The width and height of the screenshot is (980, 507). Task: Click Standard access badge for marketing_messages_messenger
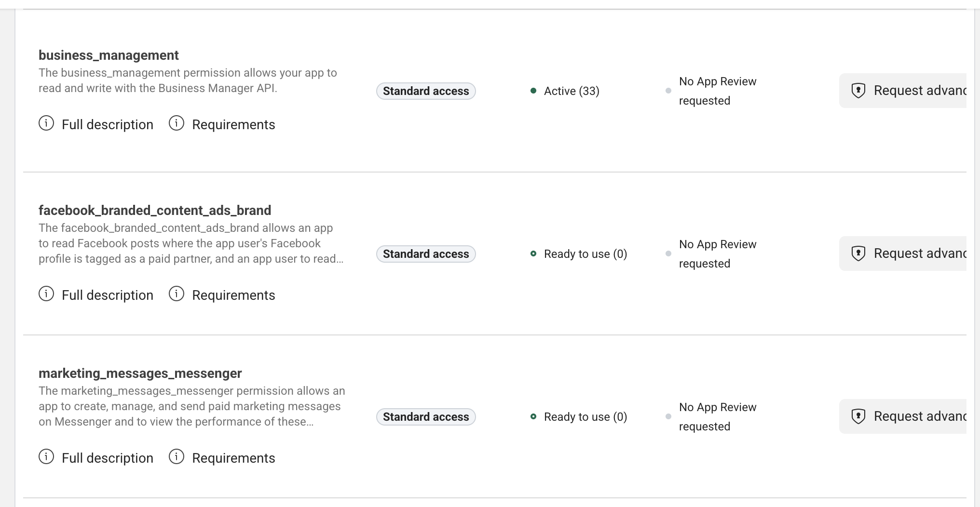pyautogui.click(x=426, y=417)
